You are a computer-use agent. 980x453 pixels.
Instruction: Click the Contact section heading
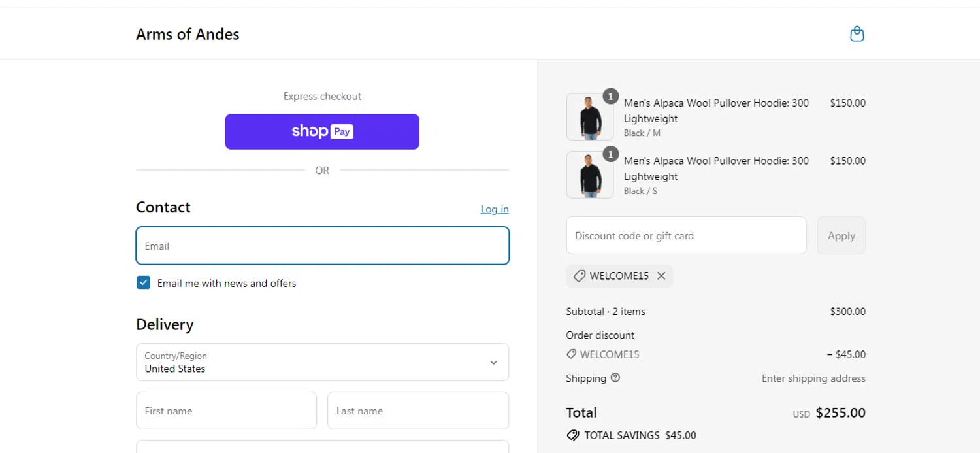pyautogui.click(x=163, y=207)
